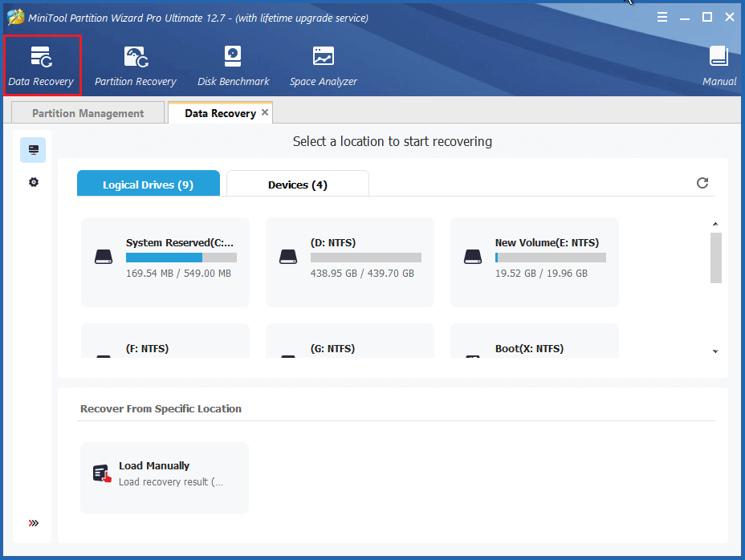745x560 pixels.
Task: Switch to the Partition Management tab
Action: 88,113
